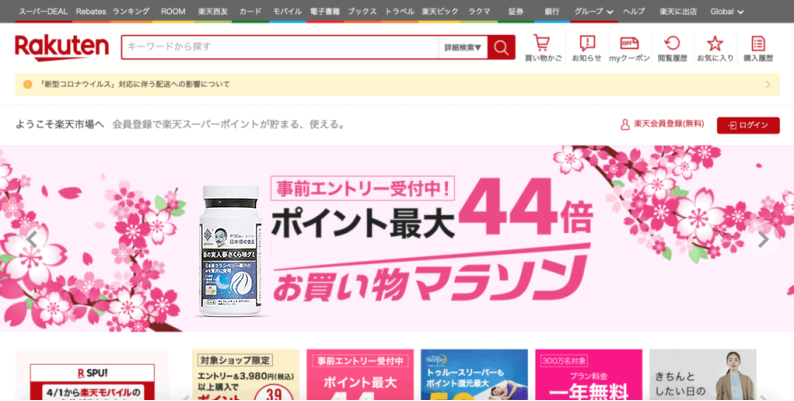Expand the グループ menu
This screenshot has width=794, height=401.
[593, 11]
